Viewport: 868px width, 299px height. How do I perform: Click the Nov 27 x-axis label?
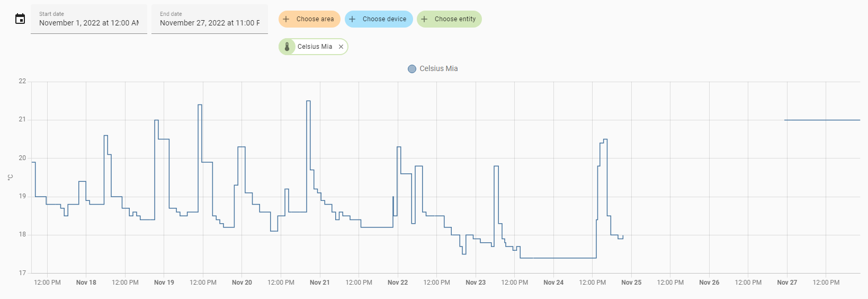(x=787, y=283)
